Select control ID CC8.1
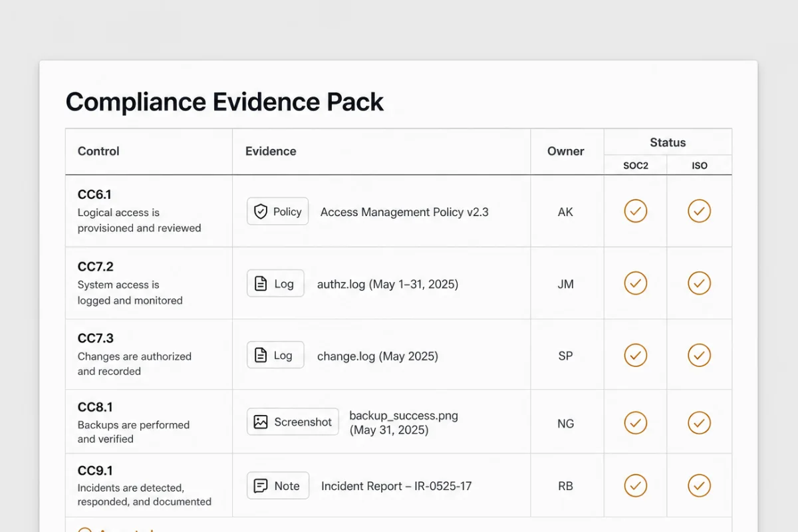This screenshot has height=532, width=798. pos(94,407)
